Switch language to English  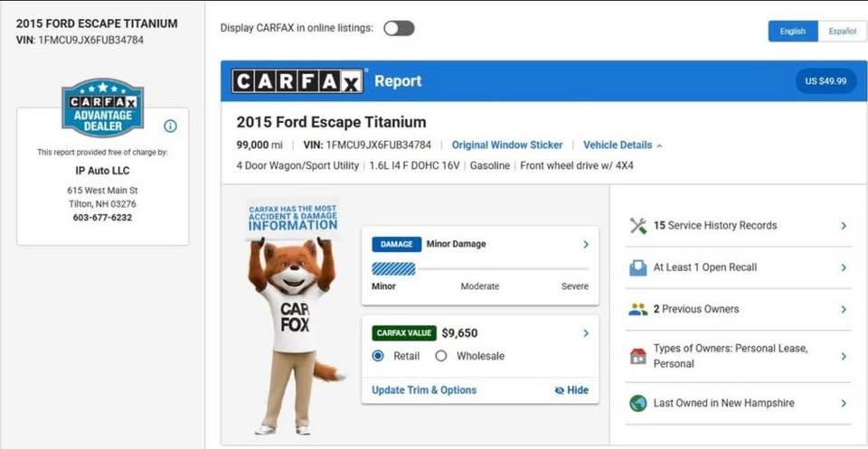(x=793, y=32)
